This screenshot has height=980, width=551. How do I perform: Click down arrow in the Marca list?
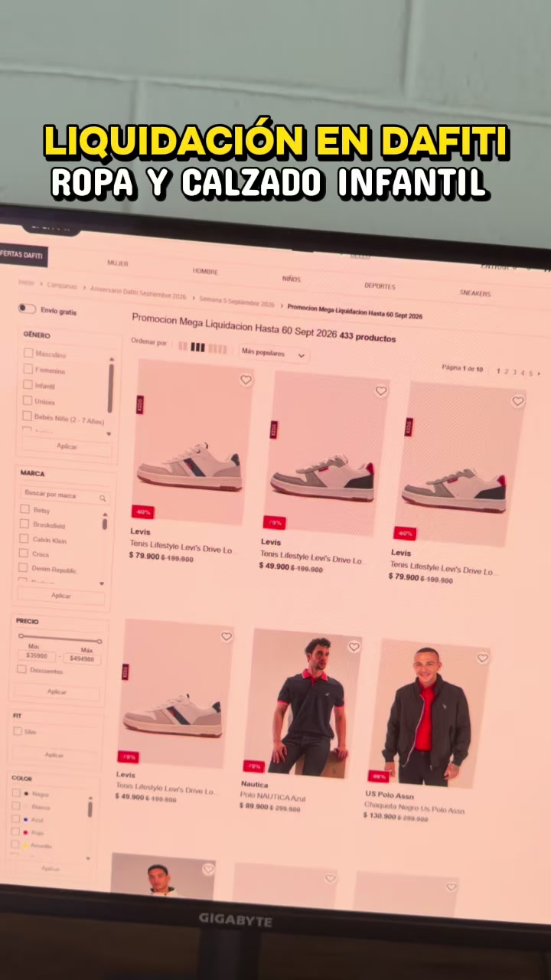tap(102, 583)
